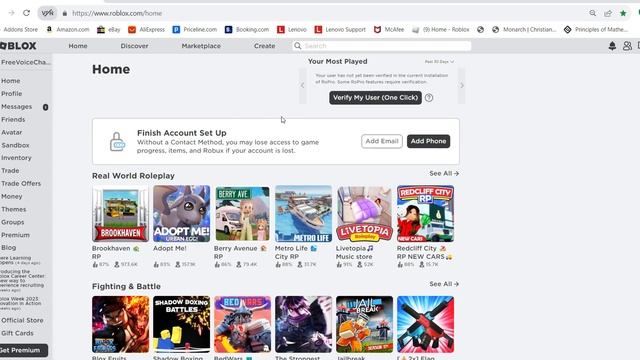The height and width of the screenshot is (360, 640).
Task: Select Groups in the sidebar
Action: [13, 222]
